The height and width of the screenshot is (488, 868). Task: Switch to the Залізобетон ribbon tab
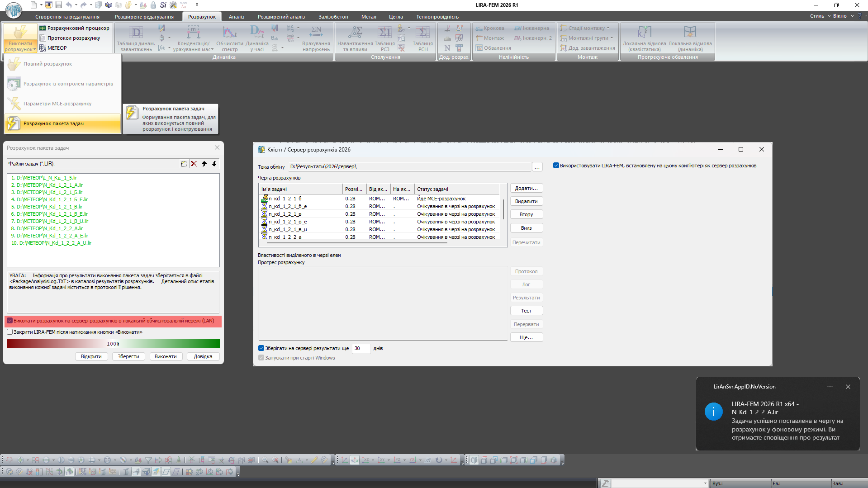pos(333,17)
